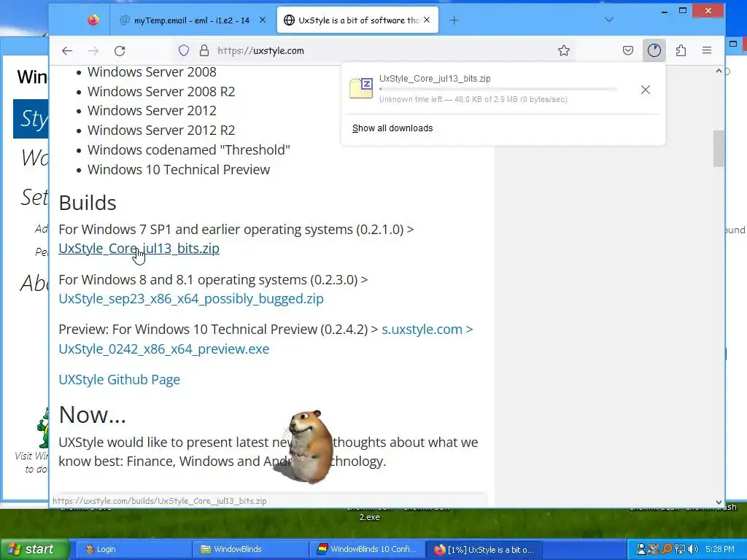Screen dimensions: 747x560
Task: Open the UXStyle Github Page link
Action: click(x=119, y=379)
